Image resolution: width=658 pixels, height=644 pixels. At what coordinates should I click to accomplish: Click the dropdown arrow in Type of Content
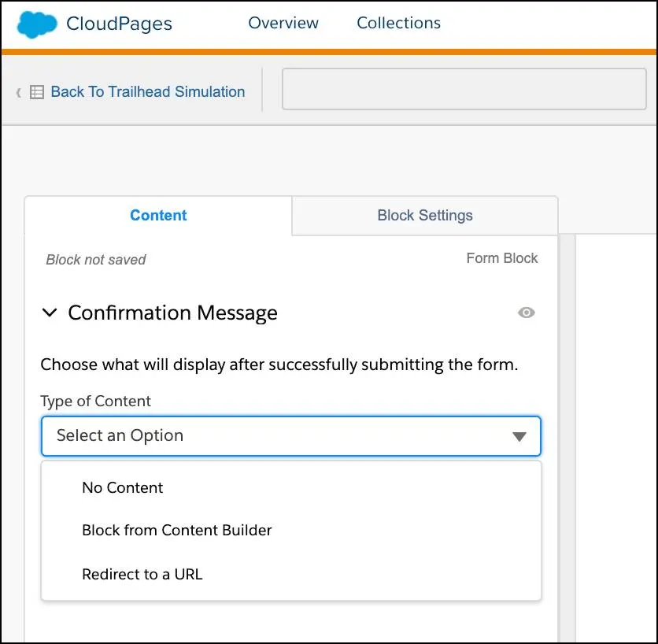519,436
